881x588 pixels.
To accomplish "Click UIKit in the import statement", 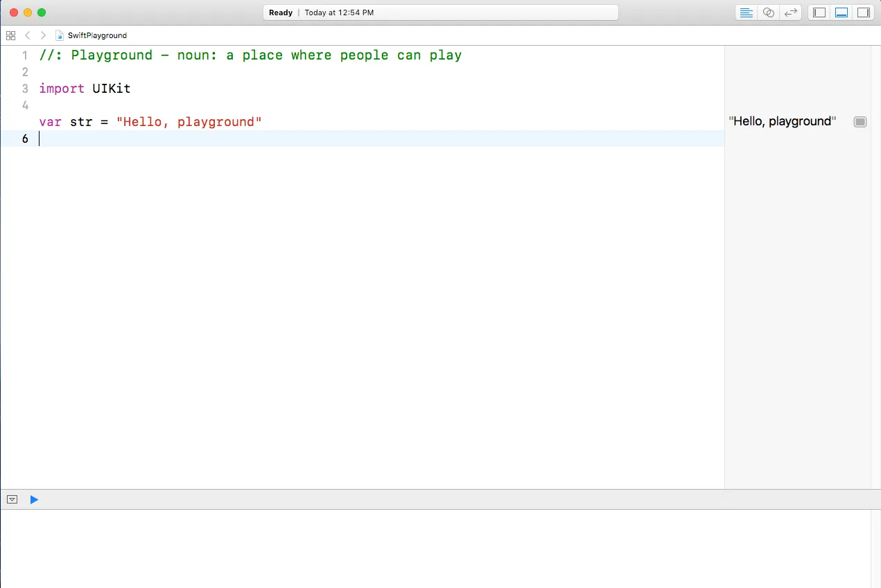I will point(112,89).
